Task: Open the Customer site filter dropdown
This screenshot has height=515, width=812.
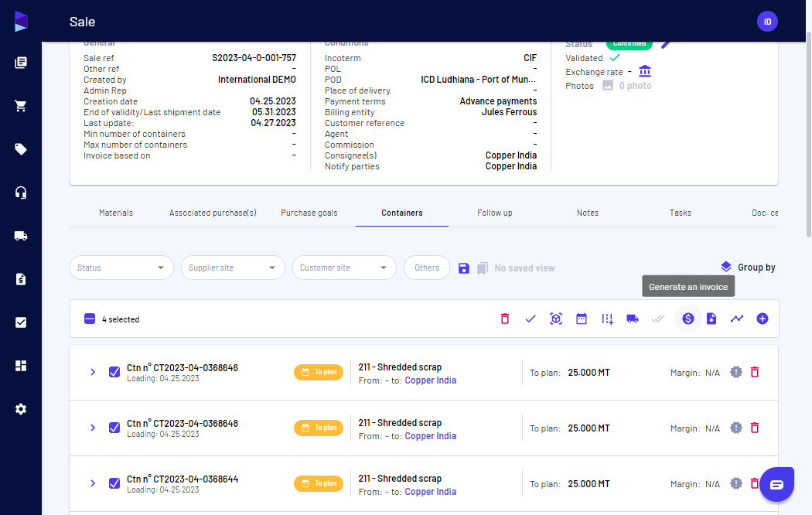Action: (344, 268)
